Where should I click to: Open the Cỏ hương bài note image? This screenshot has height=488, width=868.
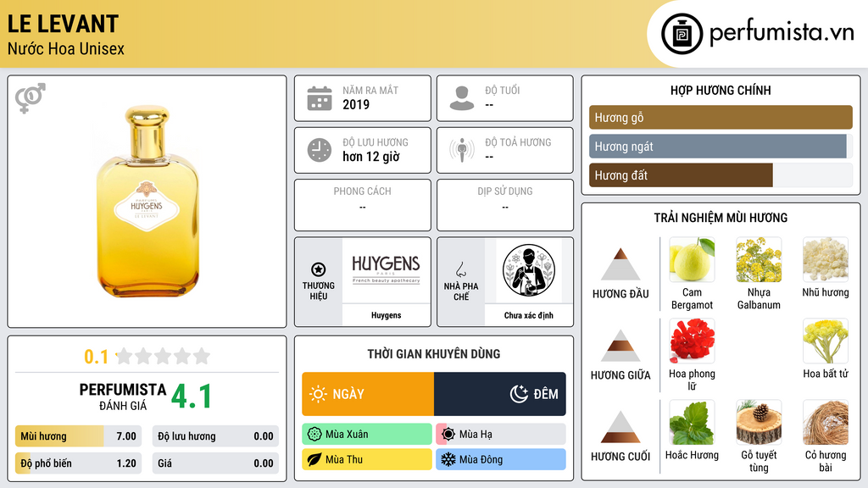coord(826,422)
